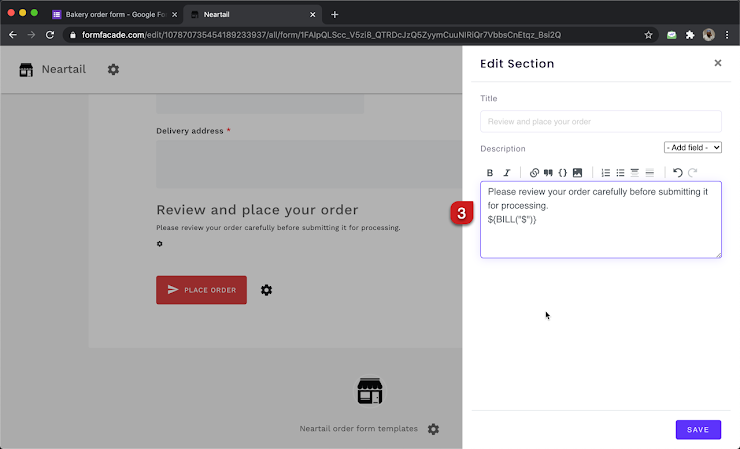This screenshot has width=740, height=449.
Task: Open the Chrome profile avatar
Action: pos(708,35)
